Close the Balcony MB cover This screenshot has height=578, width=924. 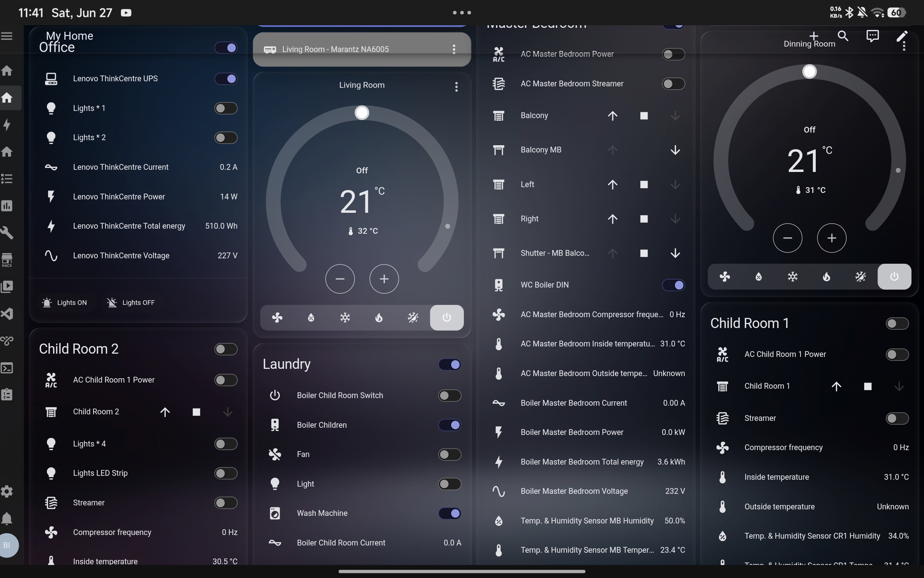pos(675,150)
